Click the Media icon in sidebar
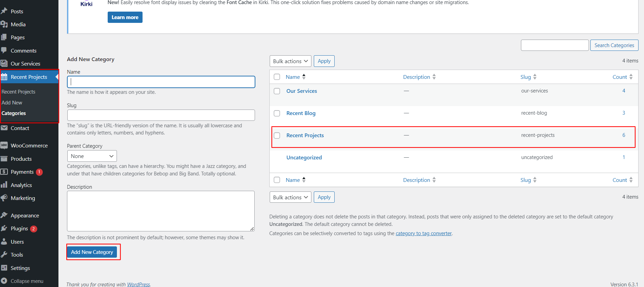This screenshot has width=644, height=287. pyautogui.click(x=4, y=24)
